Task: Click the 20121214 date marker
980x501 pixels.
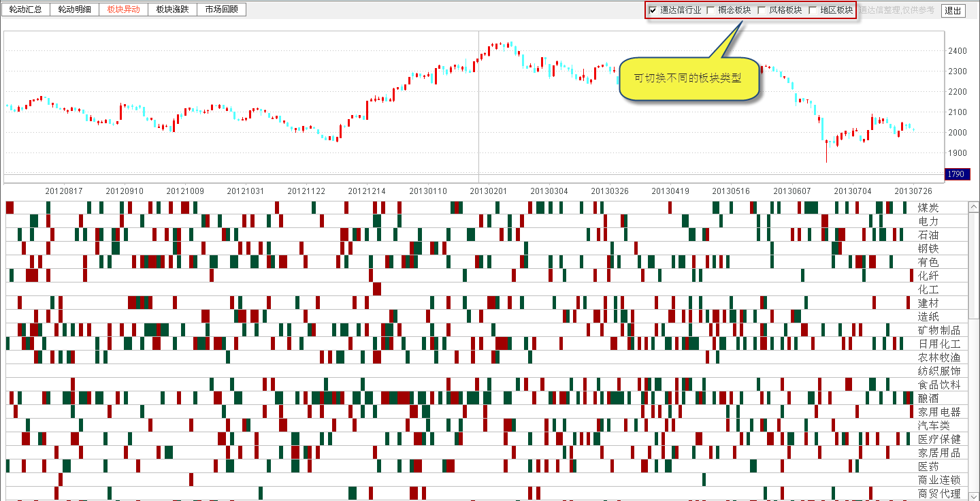Action: click(x=367, y=191)
